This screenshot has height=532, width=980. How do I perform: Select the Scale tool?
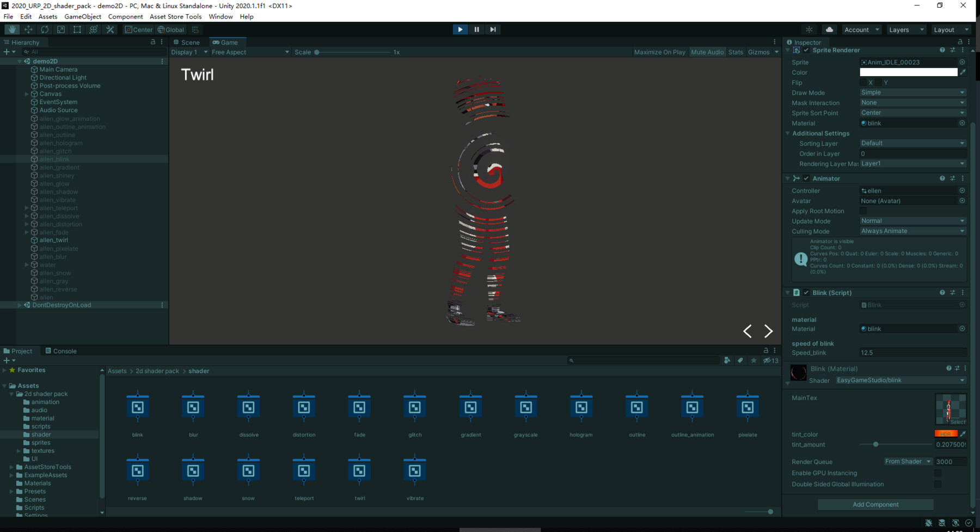point(61,29)
